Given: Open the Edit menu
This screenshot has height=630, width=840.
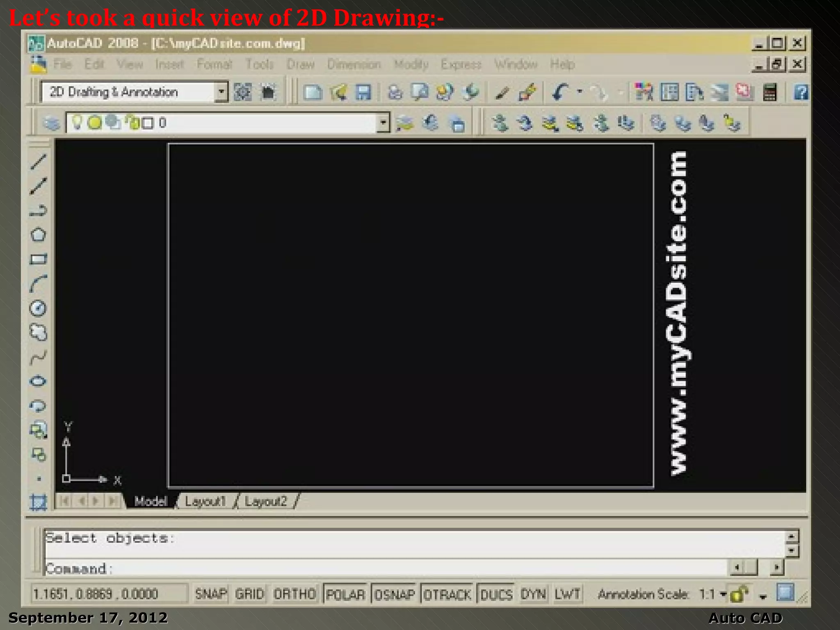Looking at the screenshot, I should tap(94, 64).
